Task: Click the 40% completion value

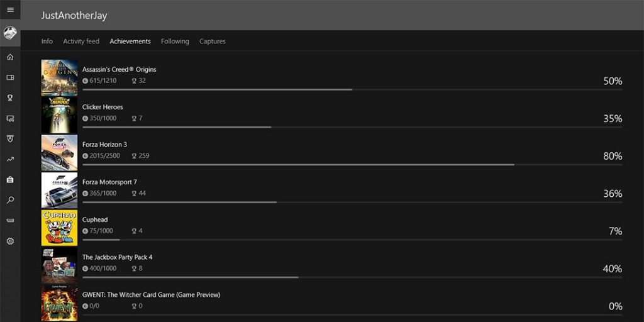Action: [613, 269]
